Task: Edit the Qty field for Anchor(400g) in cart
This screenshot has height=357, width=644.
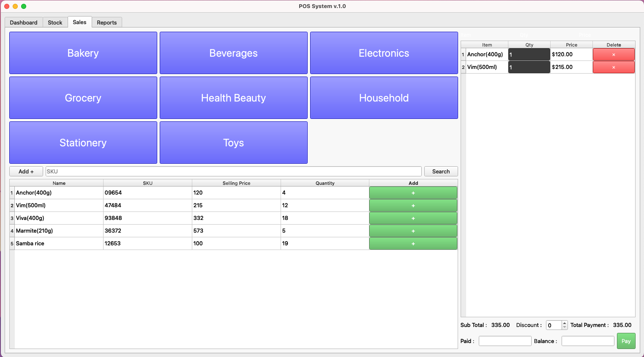Action: click(x=529, y=54)
